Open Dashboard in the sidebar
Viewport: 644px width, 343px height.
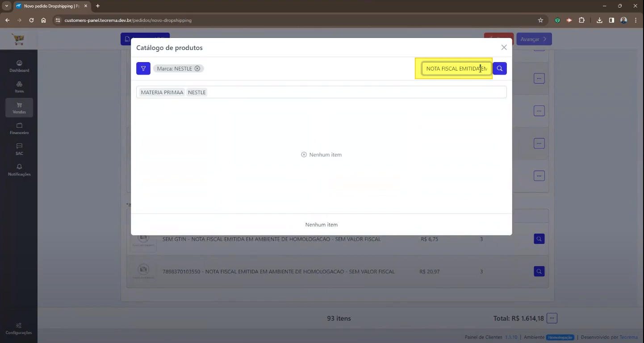19,66
